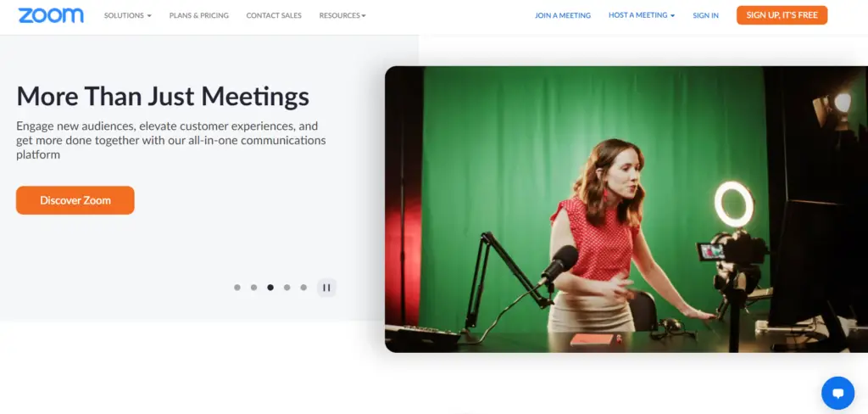868x414 pixels.
Task: Select the fourth carousel slide dot
Action: click(x=287, y=288)
